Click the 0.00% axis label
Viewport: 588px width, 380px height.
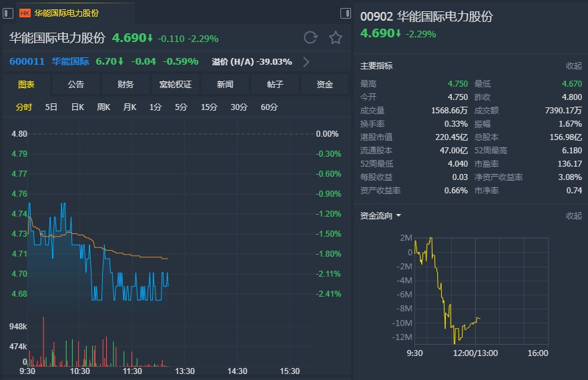(x=327, y=134)
